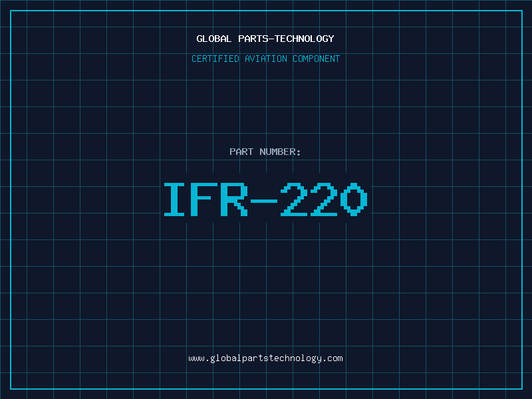This screenshot has width=532, height=399.
Task: Click the GLOBAL PARTS-TECHNOLOGY heading
Action: (x=265, y=39)
